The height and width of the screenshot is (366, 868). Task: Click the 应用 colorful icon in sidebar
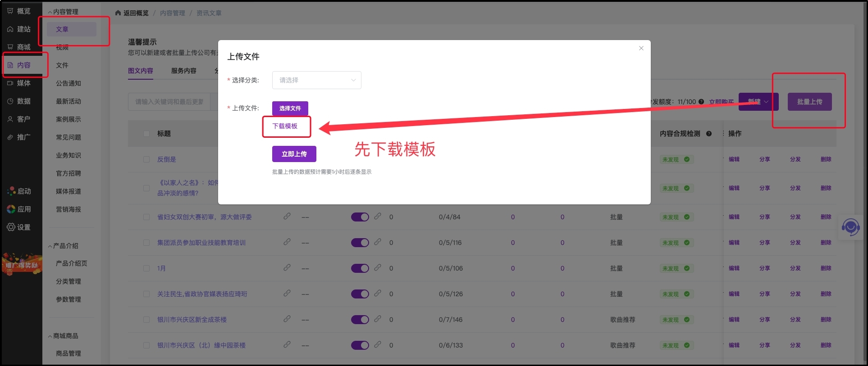tap(11, 209)
